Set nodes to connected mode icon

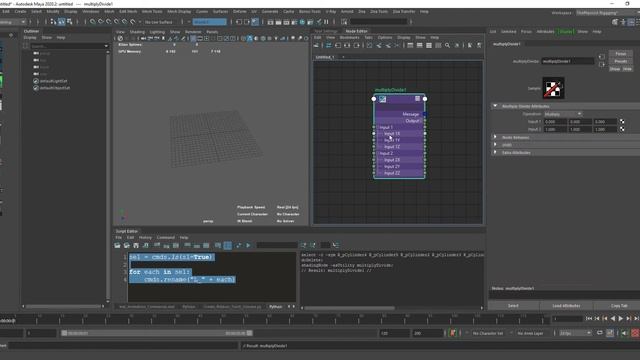tap(420, 45)
